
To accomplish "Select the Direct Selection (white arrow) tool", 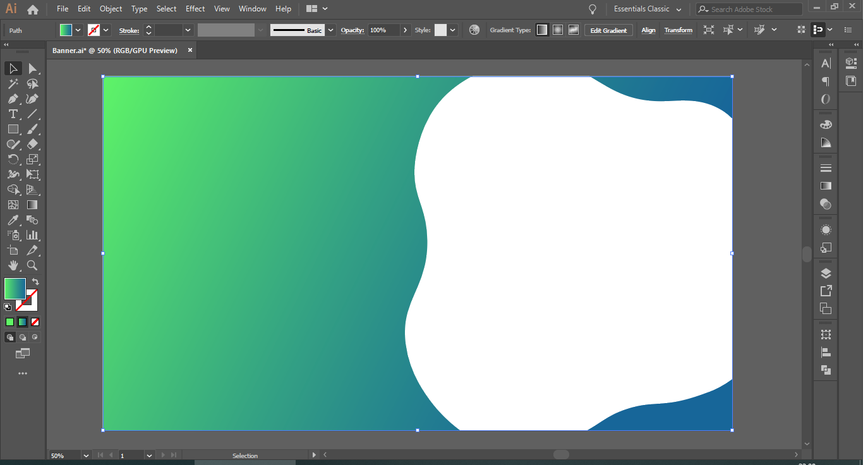I will point(33,68).
